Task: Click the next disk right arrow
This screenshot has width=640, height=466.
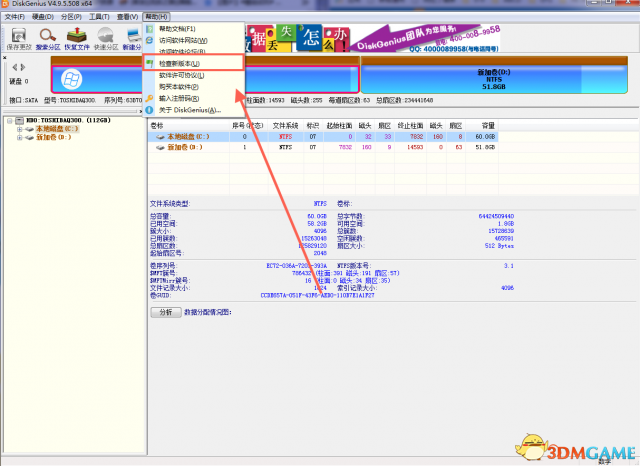Action: pos(23,67)
